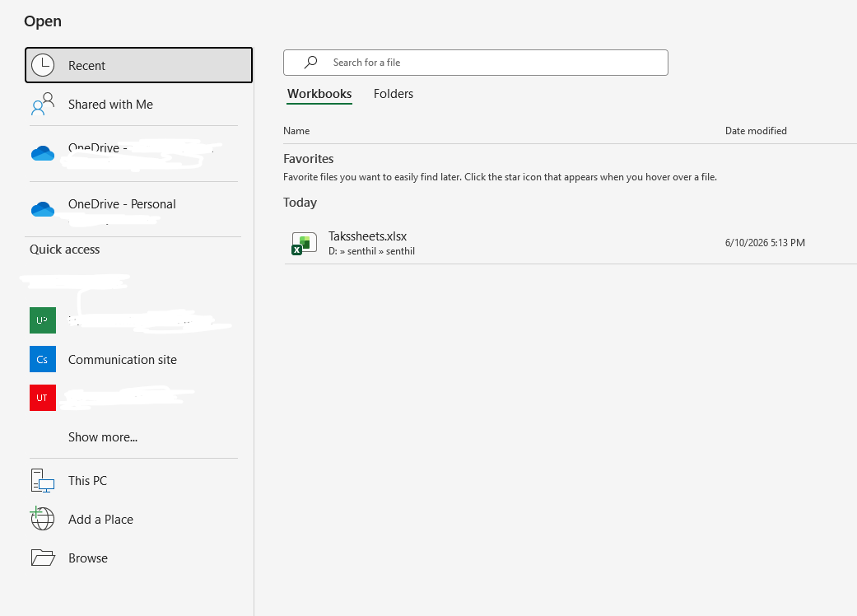Click the cloud icon beside OneDrive - Personal
Viewport: 857px width, 616px height.
(43, 208)
